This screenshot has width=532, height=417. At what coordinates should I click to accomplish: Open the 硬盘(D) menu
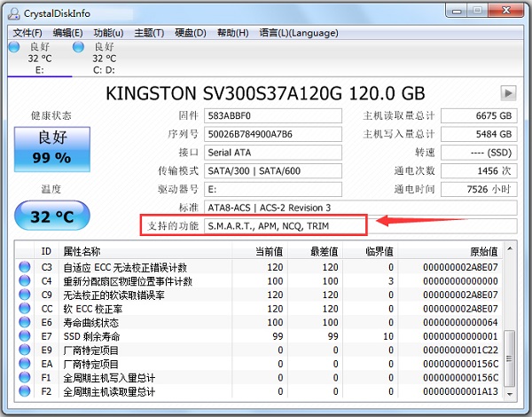(x=191, y=33)
